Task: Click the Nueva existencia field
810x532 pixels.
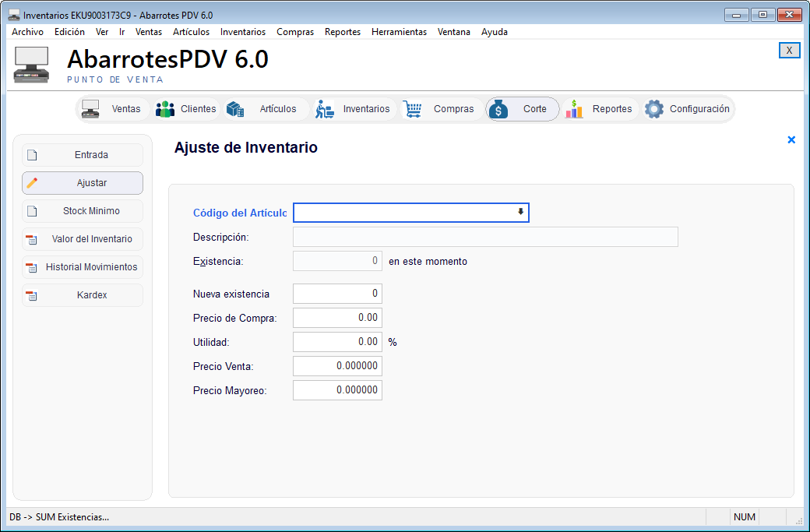Action: coord(337,294)
